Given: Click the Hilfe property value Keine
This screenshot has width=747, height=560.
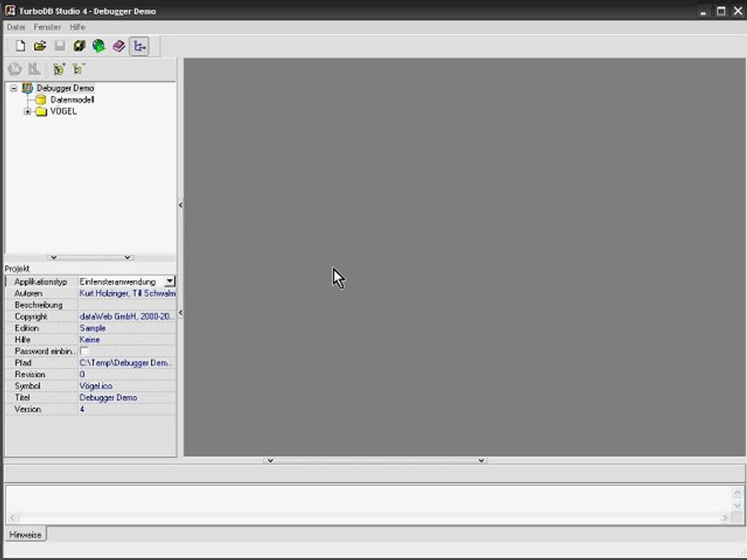Looking at the screenshot, I should (x=127, y=340).
